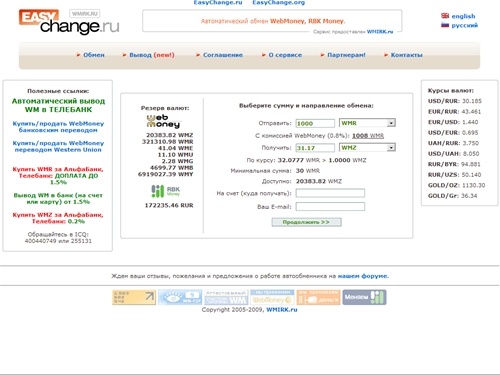Click the Ваш E-mail input field
500x375 pixels.
click(x=330, y=207)
